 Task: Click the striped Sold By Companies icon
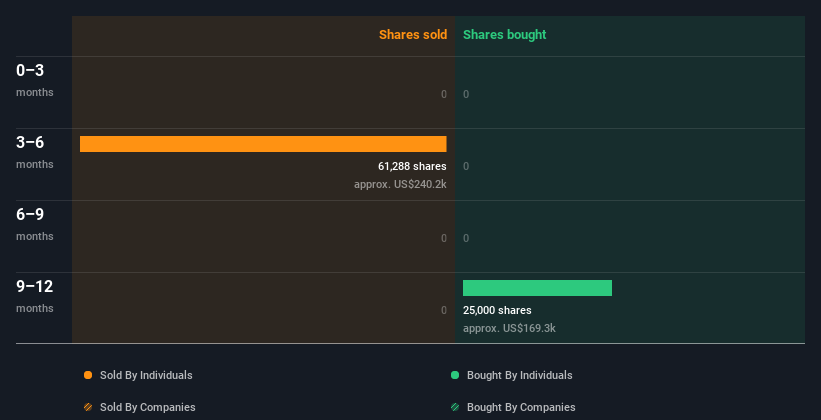coord(88,407)
